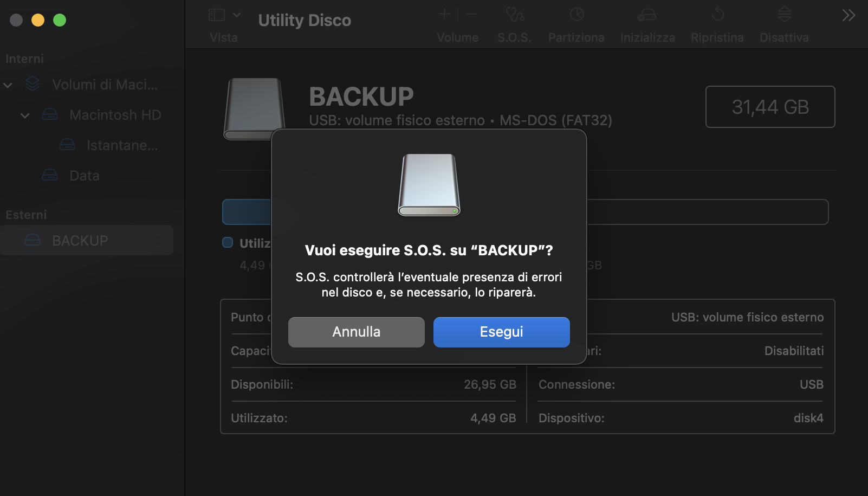Click the Partiziona pie chart icon

pyautogui.click(x=576, y=15)
